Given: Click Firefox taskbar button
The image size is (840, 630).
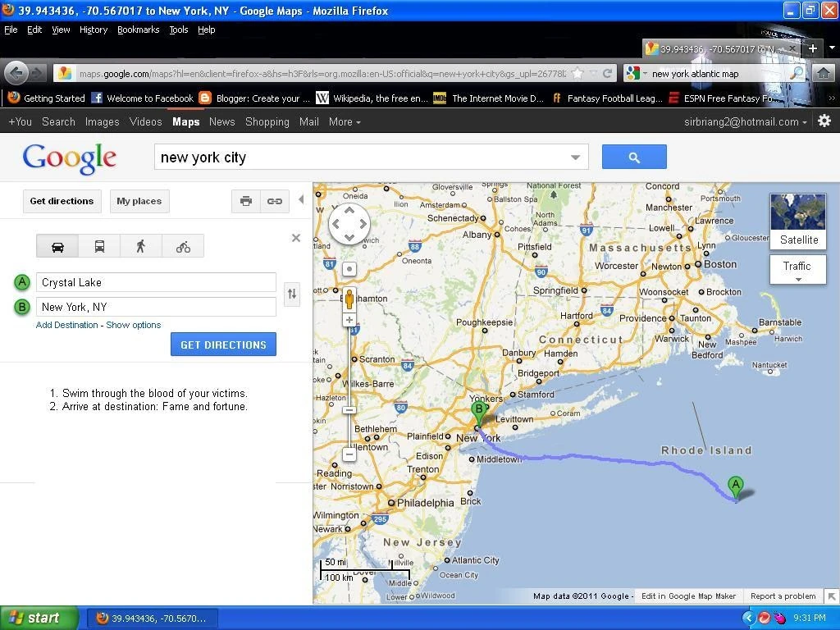Looking at the screenshot, I should 152,619.
